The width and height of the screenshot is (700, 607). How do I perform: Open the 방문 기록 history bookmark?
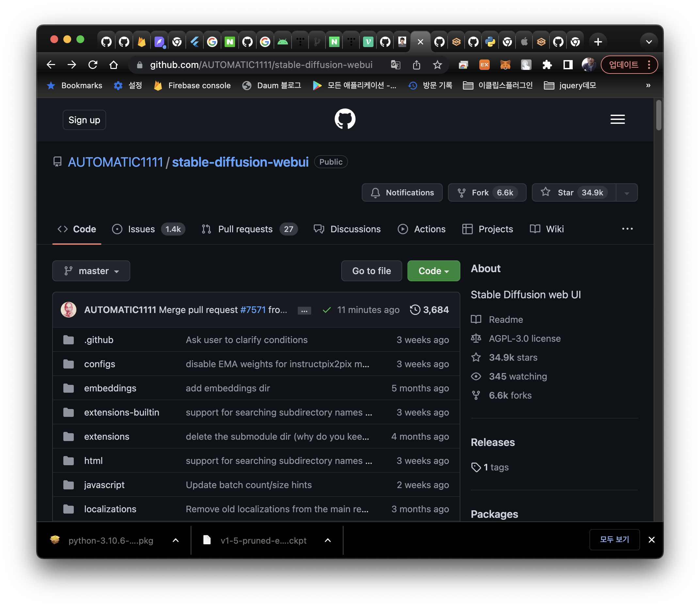(430, 85)
